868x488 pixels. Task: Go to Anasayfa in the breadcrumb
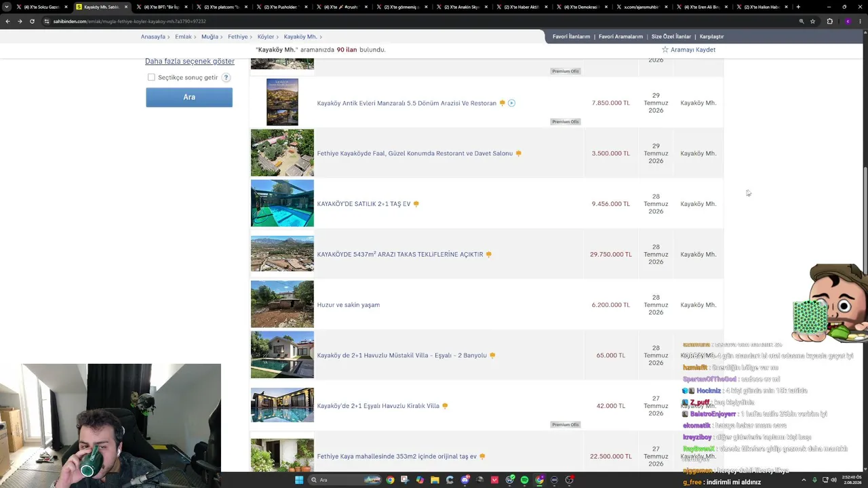click(x=153, y=37)
